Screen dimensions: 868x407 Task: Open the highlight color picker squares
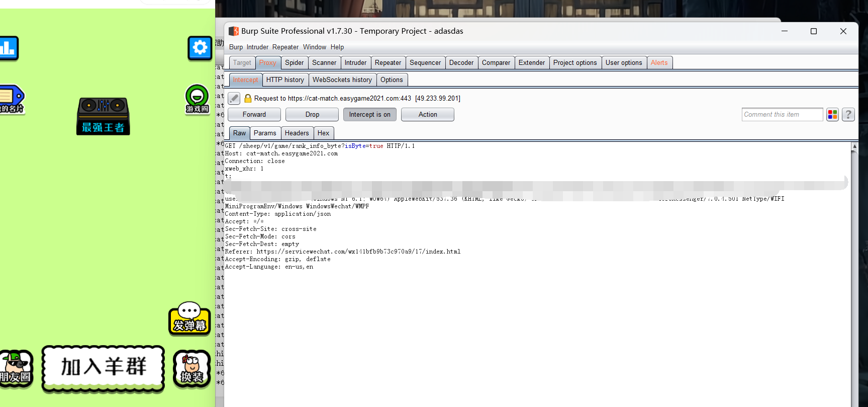832,115
